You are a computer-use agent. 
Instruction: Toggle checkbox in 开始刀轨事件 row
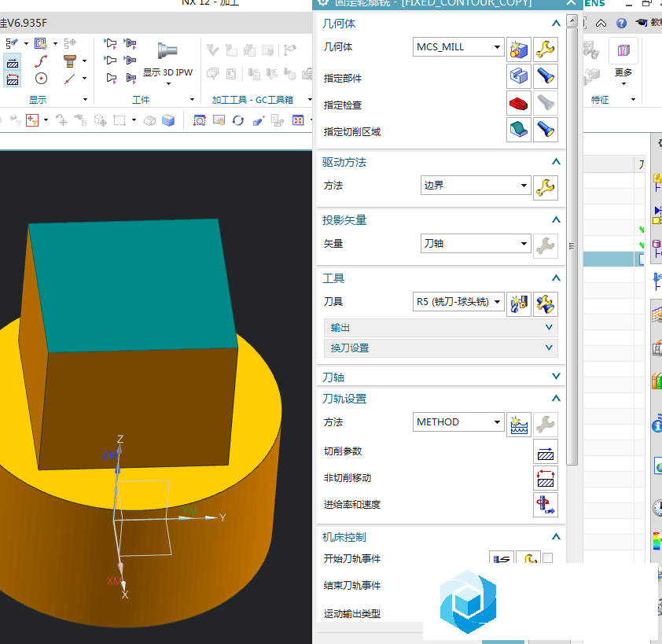point(547,558)
